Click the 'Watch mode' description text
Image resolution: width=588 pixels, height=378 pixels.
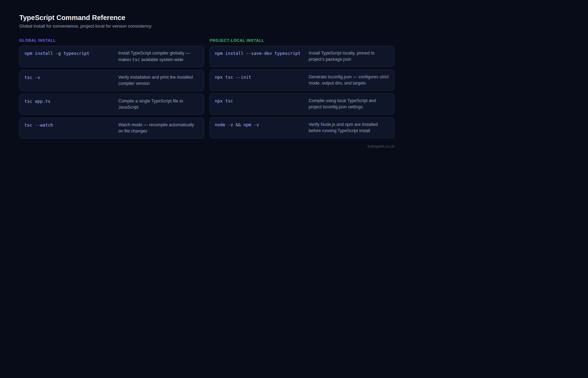tap(156, 128)
